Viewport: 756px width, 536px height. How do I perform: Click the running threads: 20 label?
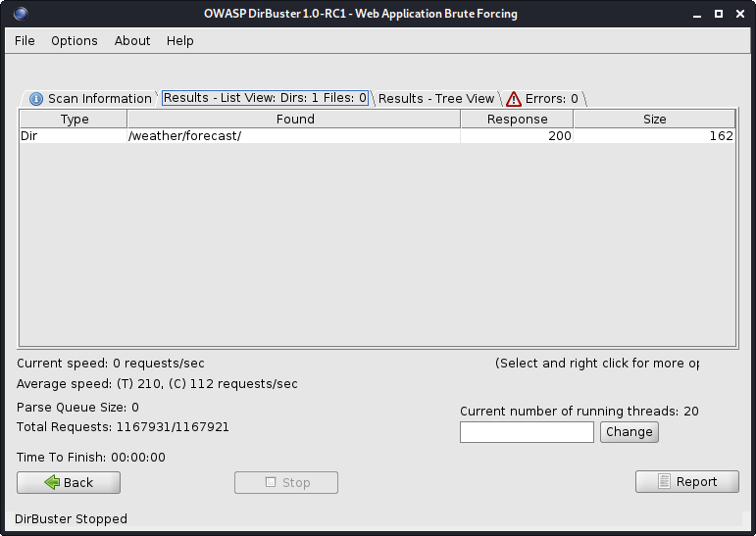(x=580, y=412)
